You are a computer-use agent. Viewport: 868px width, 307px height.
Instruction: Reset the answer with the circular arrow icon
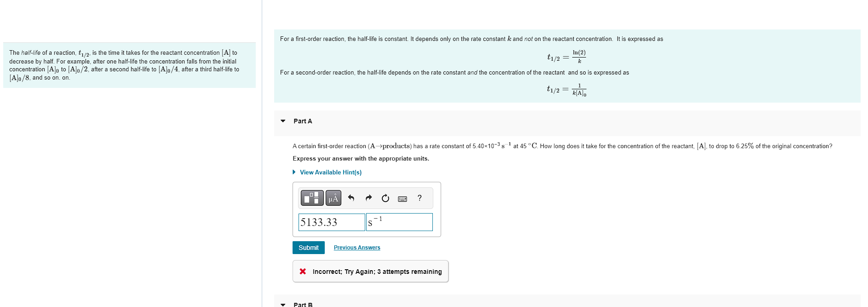tap(385, 198)
